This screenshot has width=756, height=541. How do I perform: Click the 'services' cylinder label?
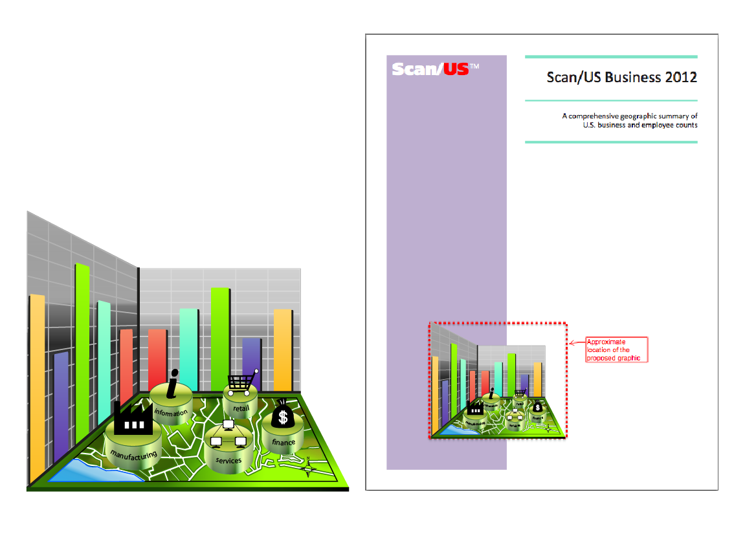[x=228, y=461]
